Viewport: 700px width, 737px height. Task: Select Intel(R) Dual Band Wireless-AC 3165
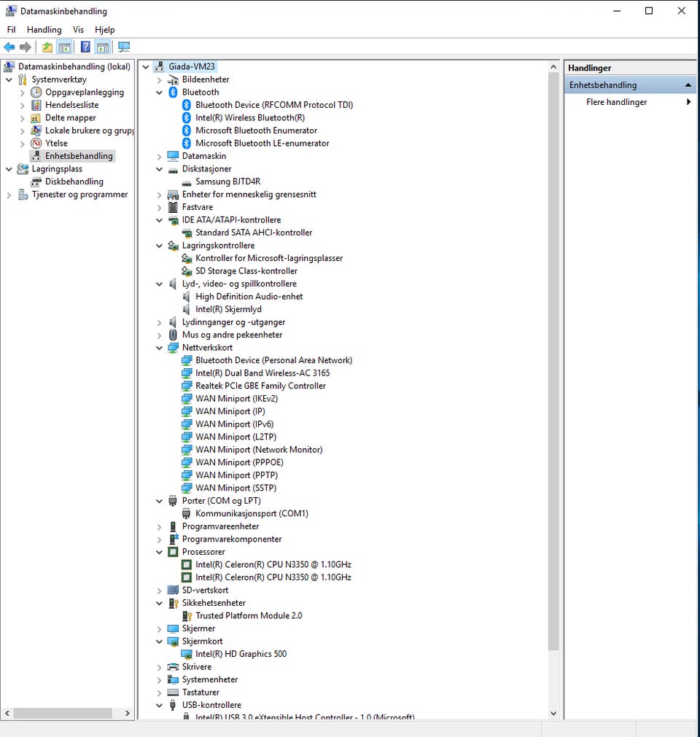(x=262, y=373)
